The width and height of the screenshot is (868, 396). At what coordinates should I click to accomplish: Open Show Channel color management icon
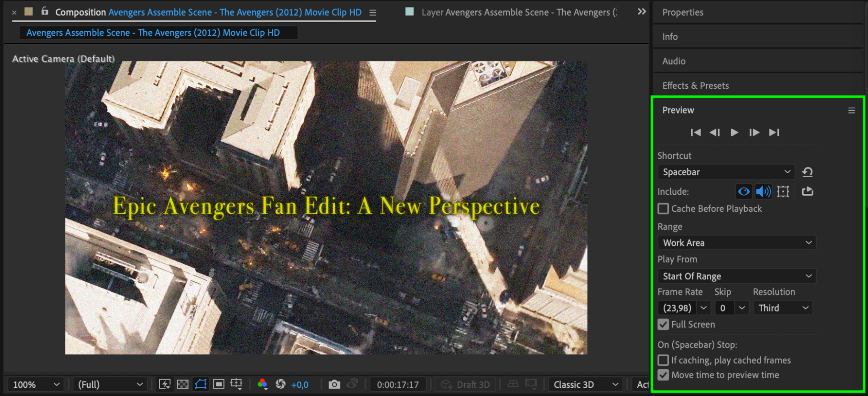pyautogui.click(x=262, y=384)
